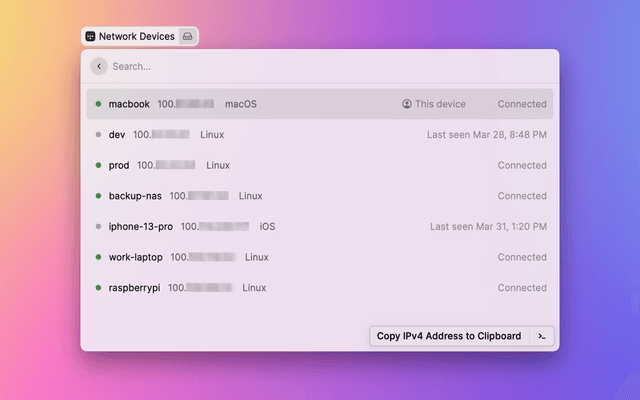Click the drive icon next to Network Devices

(187, 36)
